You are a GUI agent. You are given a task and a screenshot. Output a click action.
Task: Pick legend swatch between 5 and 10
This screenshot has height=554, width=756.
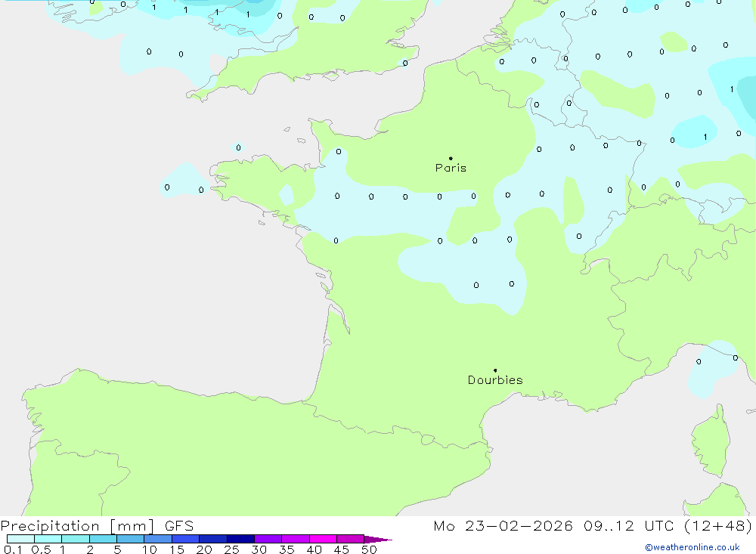point(131,539)
